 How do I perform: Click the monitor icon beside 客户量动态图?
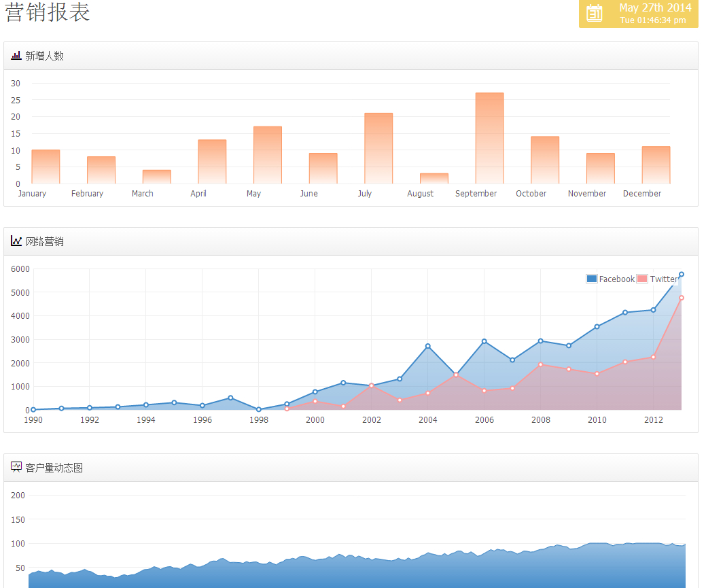click(x=16, y=468)
